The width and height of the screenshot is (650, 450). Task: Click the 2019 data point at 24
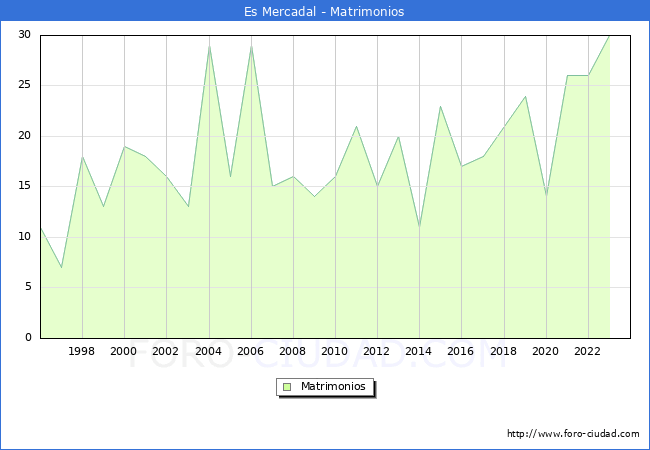526,96
